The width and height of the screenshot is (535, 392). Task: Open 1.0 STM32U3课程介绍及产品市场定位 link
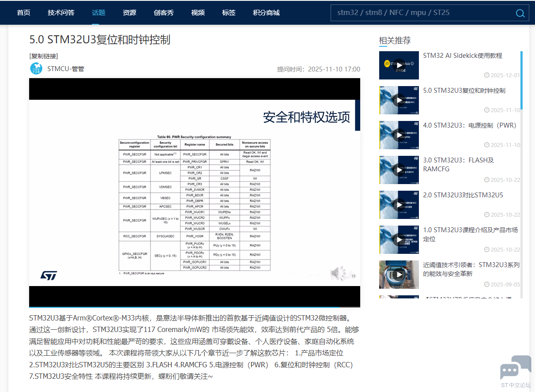471,234
